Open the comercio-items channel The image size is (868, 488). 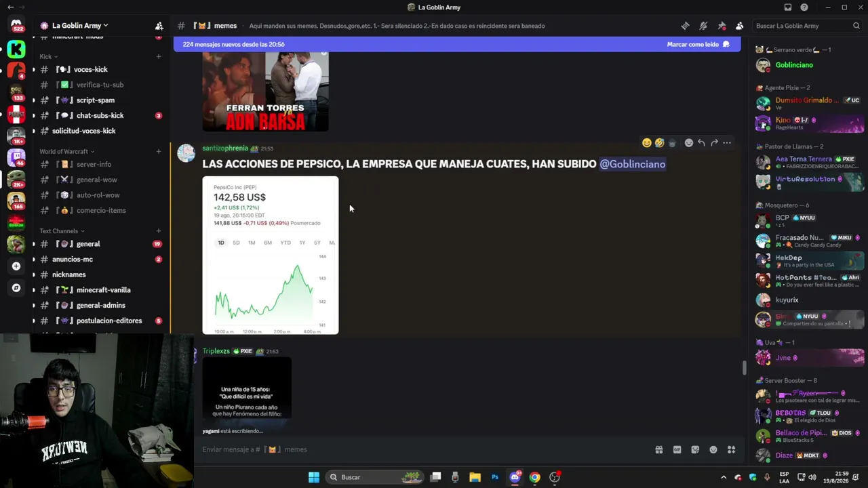(100, 210)
